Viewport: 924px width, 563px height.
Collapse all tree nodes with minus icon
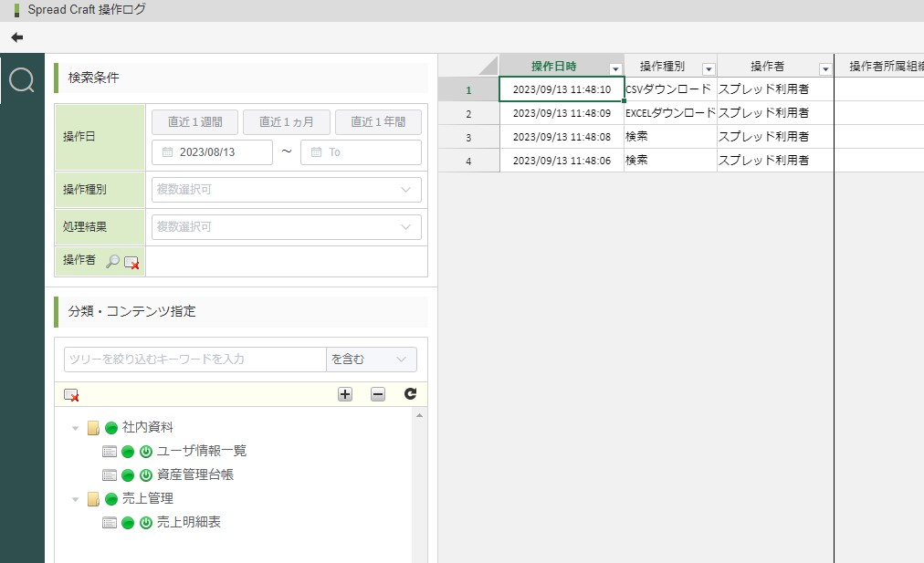pos(378,394)
